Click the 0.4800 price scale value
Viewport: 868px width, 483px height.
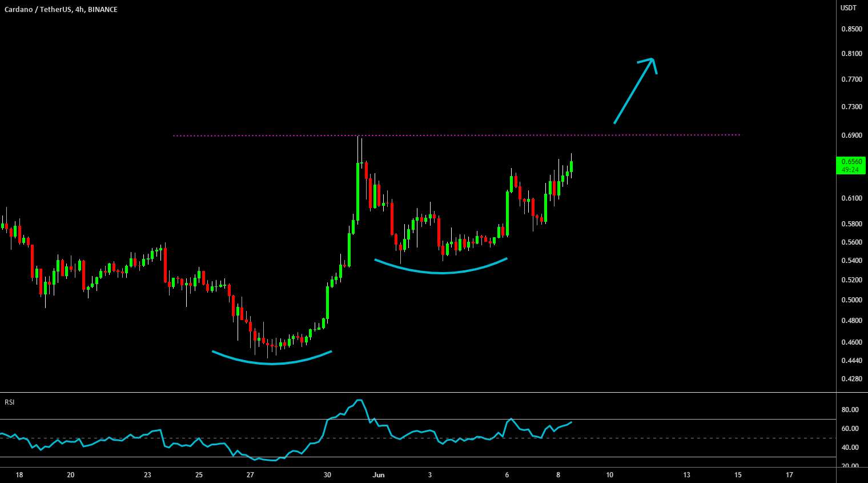[x=851, y=321]
